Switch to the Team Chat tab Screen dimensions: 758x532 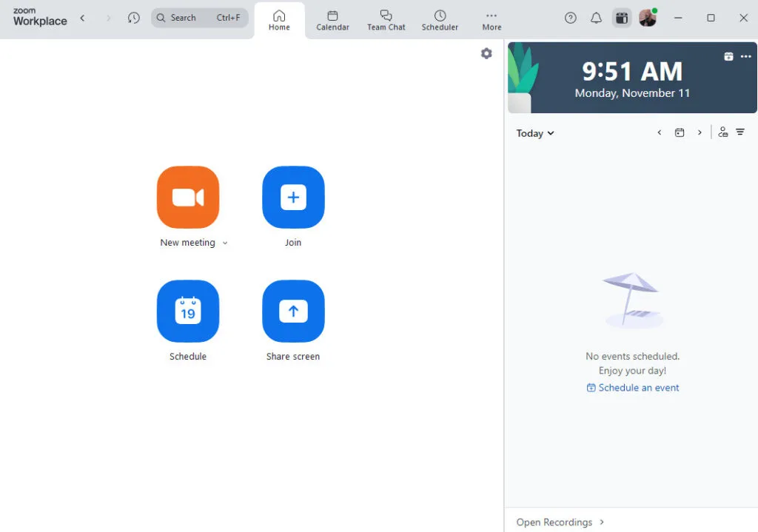pos(386,20)
